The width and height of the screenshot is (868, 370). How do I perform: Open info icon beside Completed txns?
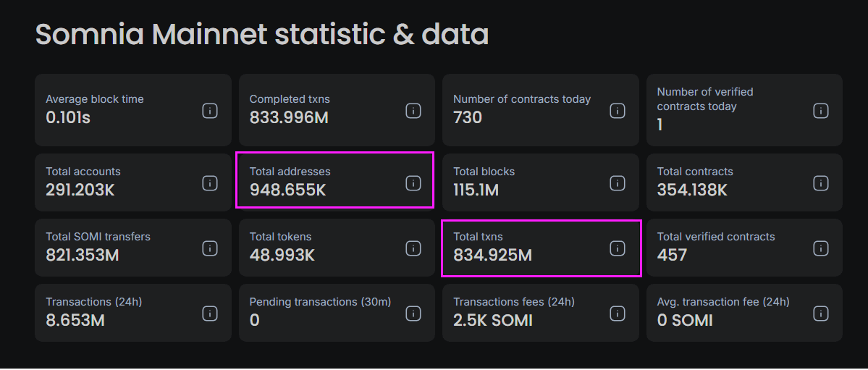point(413,111)
